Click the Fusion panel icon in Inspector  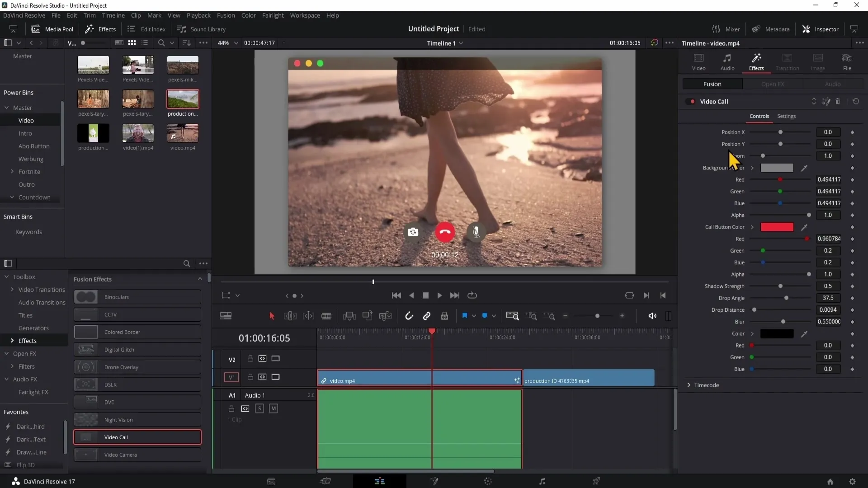tap(712, 84)
